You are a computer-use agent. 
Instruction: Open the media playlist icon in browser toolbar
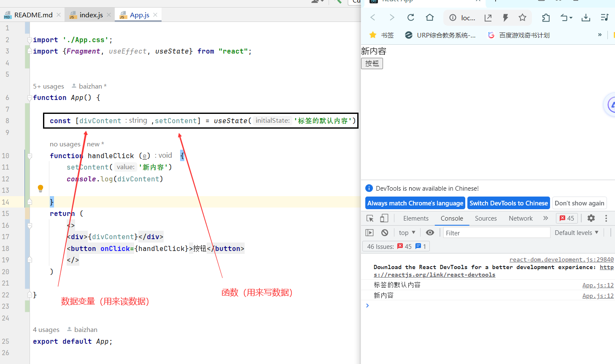point(604,17)
